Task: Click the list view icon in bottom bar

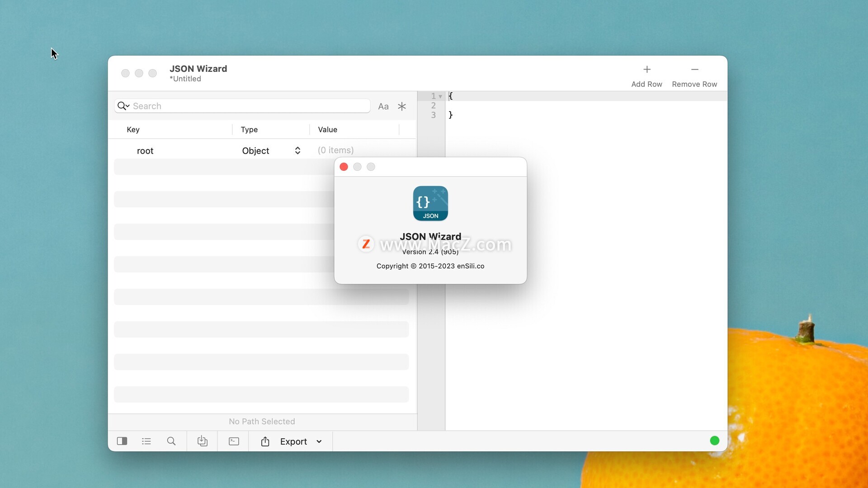Action: (146, 441)
